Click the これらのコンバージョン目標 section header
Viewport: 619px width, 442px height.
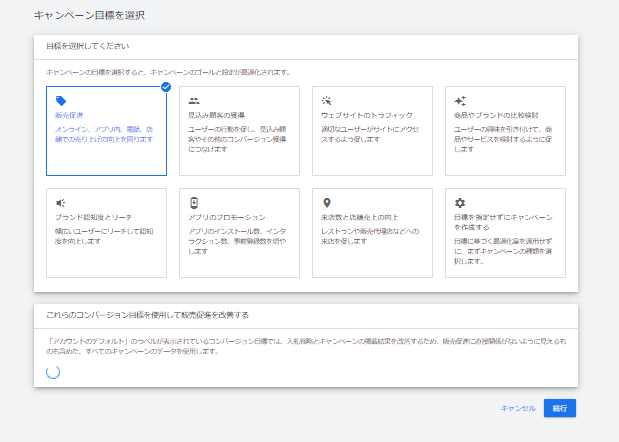[x=147, y=315]
